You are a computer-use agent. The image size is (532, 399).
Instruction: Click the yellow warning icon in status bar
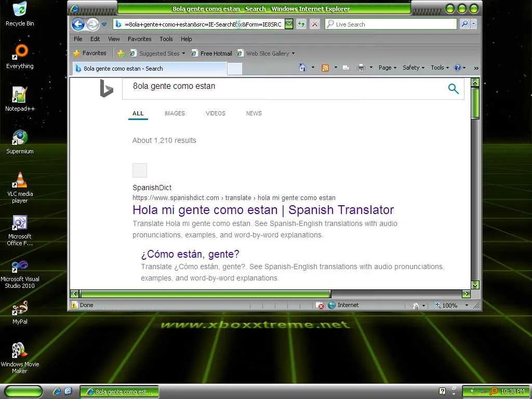[x=74, y=305]
